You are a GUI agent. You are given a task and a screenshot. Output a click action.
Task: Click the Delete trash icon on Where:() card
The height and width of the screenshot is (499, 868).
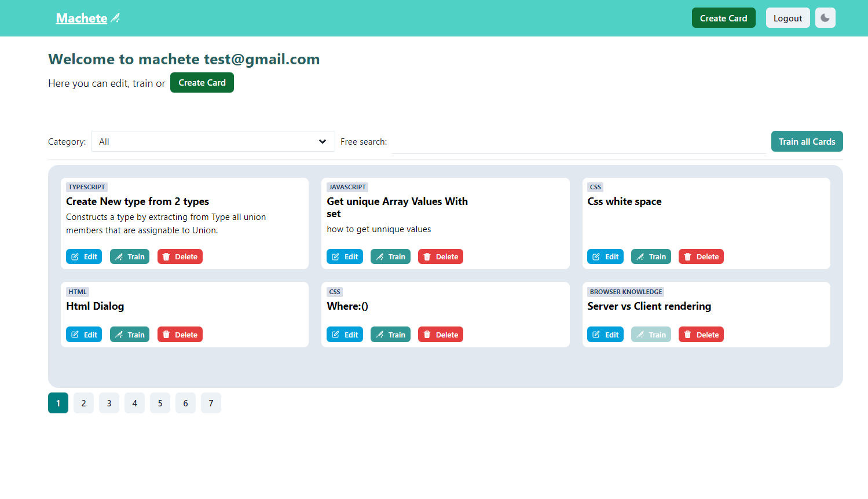[x=427, y=335]
